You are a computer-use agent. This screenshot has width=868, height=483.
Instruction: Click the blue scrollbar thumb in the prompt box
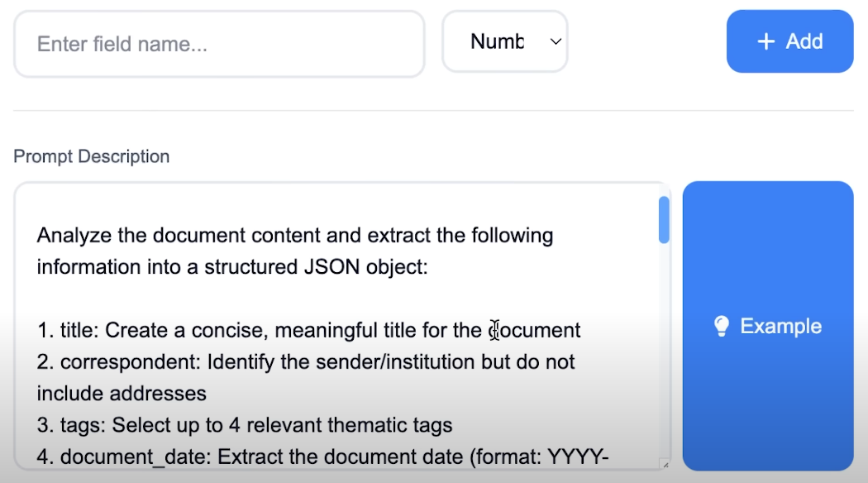pos(664,220)
